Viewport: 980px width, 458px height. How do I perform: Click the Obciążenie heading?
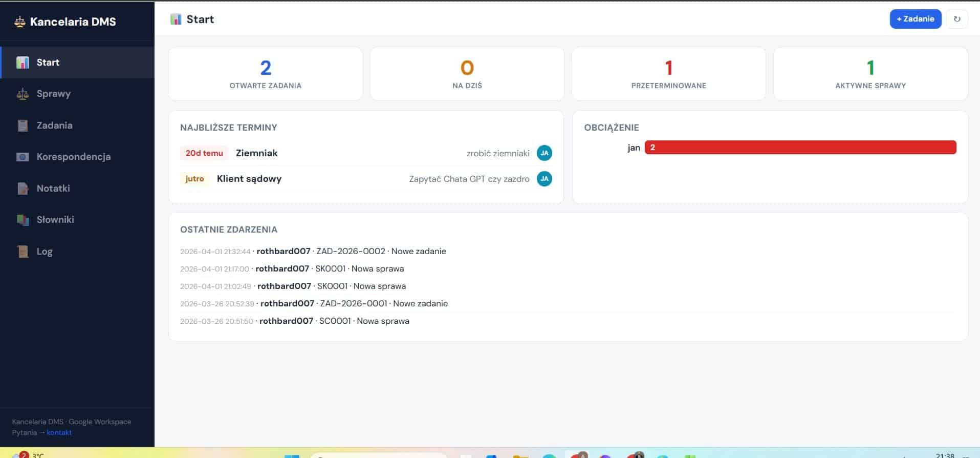pyautogui.click(x=612, y=128)
